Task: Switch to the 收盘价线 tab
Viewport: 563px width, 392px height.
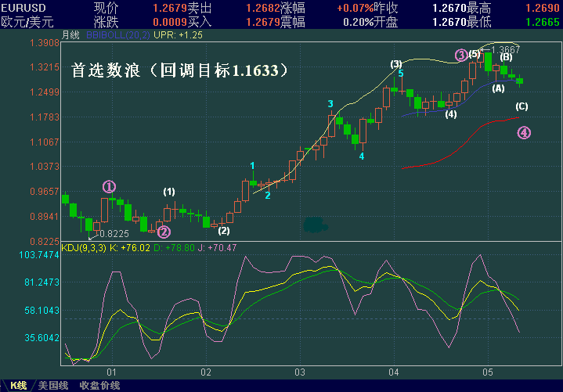Action: click(99, 386)
